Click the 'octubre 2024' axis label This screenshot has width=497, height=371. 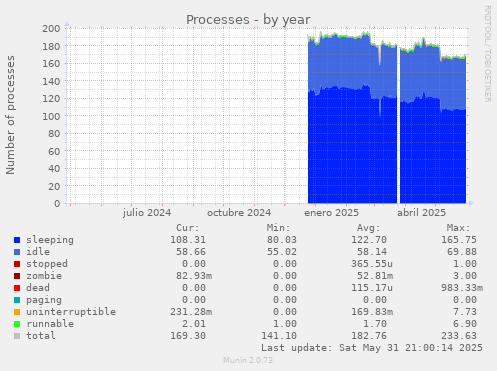[239, 213]
